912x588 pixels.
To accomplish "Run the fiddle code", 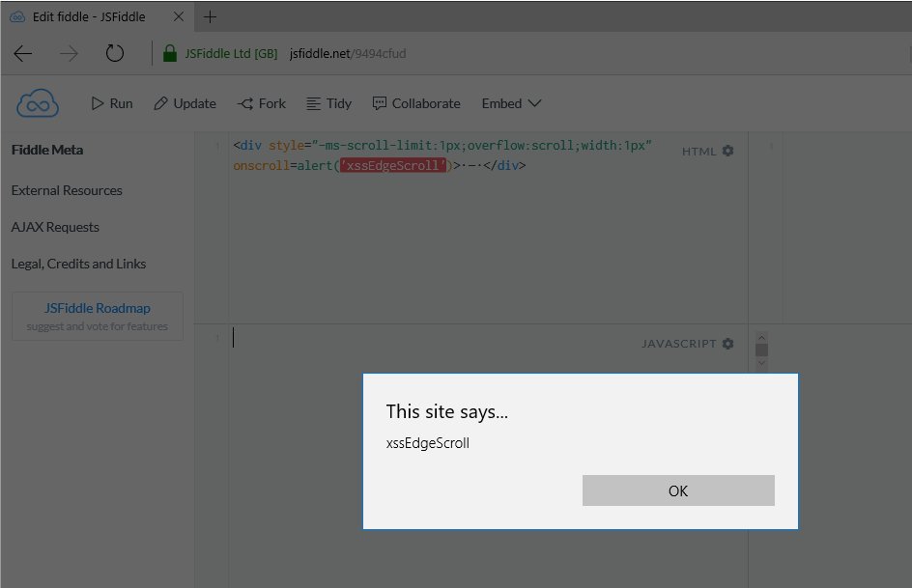I will [112, 103].
